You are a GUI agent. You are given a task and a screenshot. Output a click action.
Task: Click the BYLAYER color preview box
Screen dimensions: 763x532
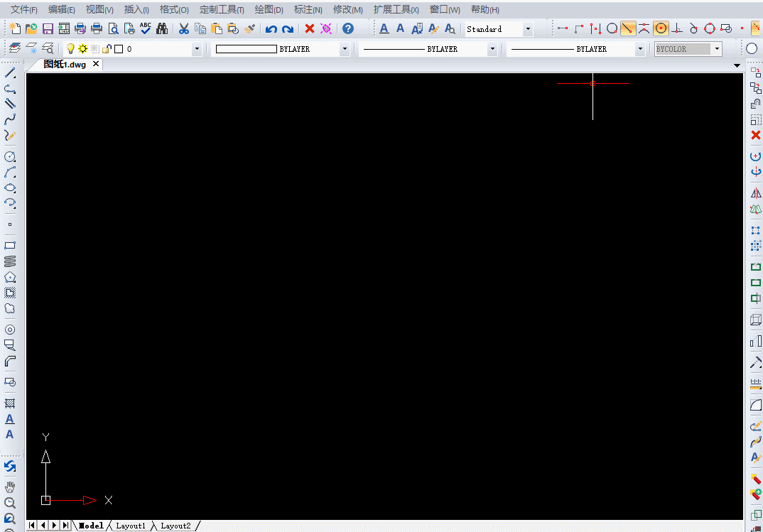coord(247,48)
